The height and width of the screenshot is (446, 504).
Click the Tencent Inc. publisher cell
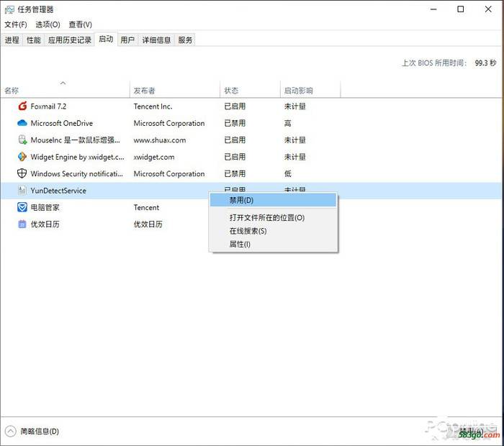coord(153,106)
